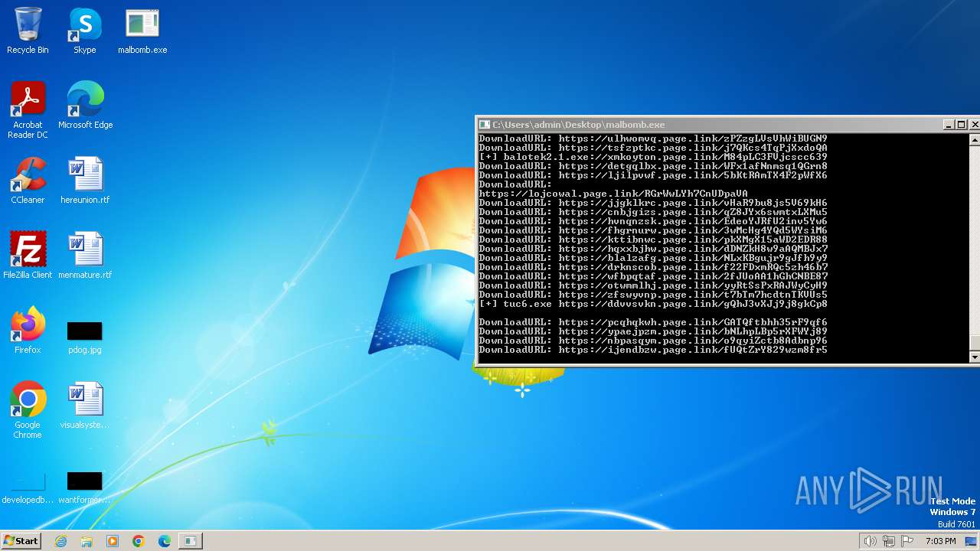
Task: Click the Show desktop button
Action: coord(972,541)
